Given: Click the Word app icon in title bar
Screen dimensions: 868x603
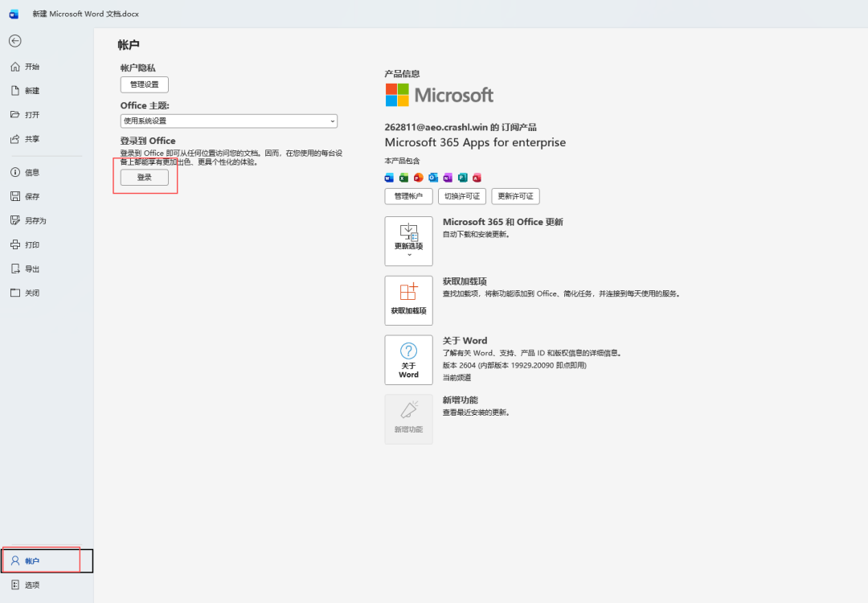Looking at the screenshot, I should pyautogui.click(x=14, y=14).
